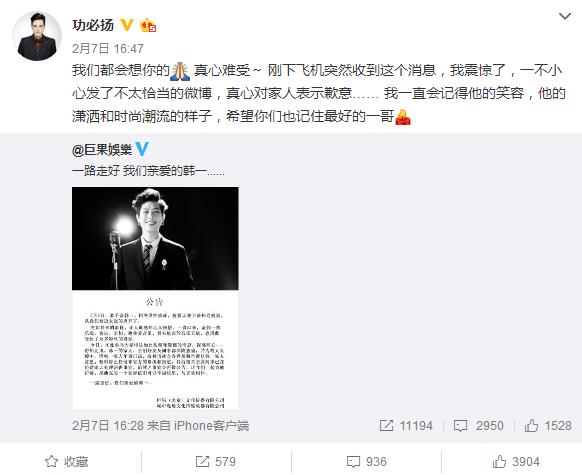Viewport: 582px width, 475px height.
Task: Open the 功必扬 username link
Action: [x=93, y=25]
